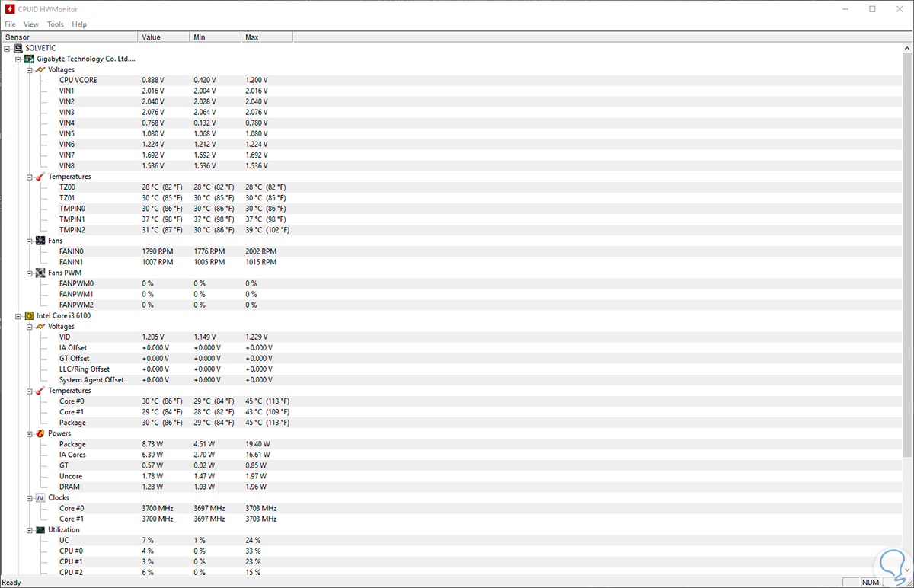This screenshot has width=914, height=588.
Task: Click the 0.420 V CPU VCORE min value
Action: click(x=204, y=80)
